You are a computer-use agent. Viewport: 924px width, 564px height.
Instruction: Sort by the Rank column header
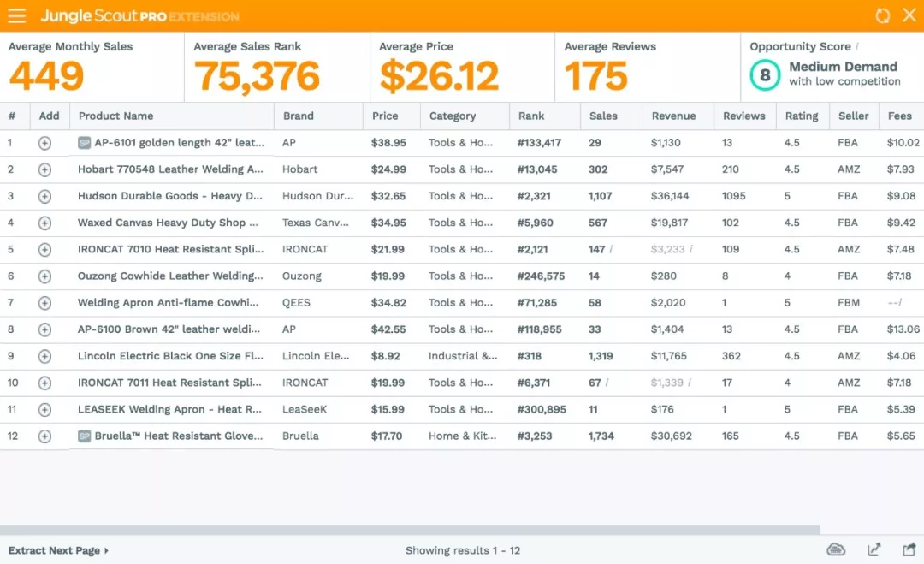coord(531,116)
